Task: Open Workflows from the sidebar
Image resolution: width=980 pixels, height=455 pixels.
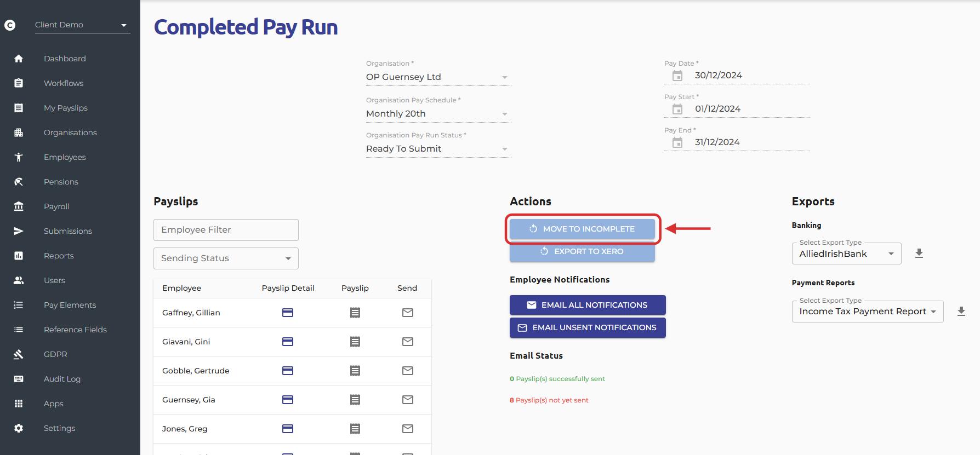Action: [x=64, y=83]
